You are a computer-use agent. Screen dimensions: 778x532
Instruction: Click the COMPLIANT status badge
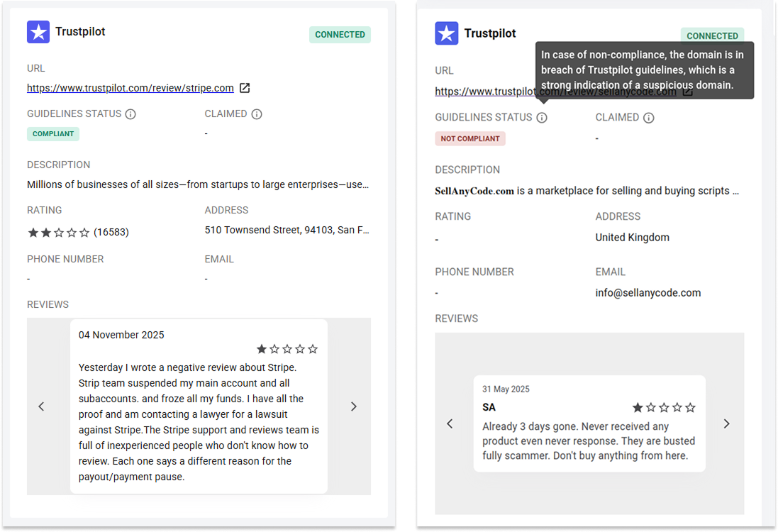click(53, 134)
